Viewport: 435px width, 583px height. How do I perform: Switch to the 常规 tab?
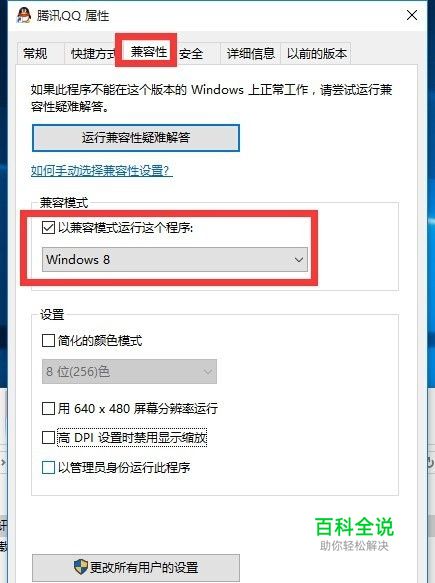[35, 54]
